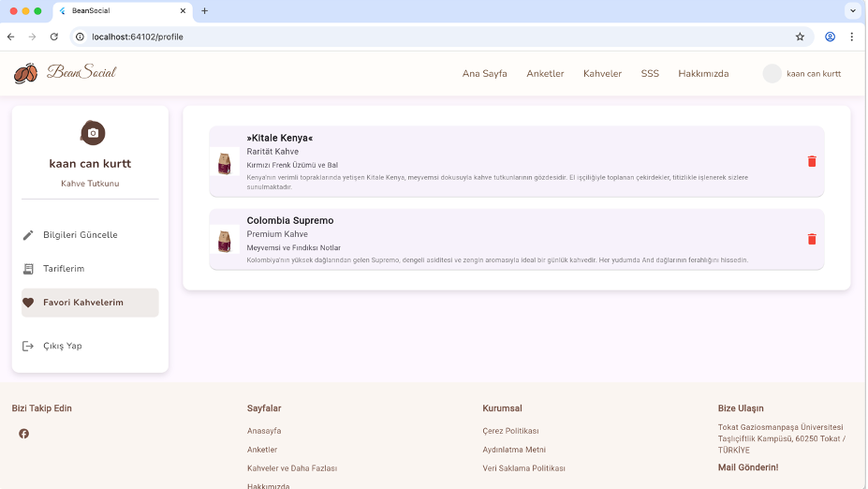Go forward in browser history
Image resolution: width=868 pixels, height=489 pixels.
(32, 37)
